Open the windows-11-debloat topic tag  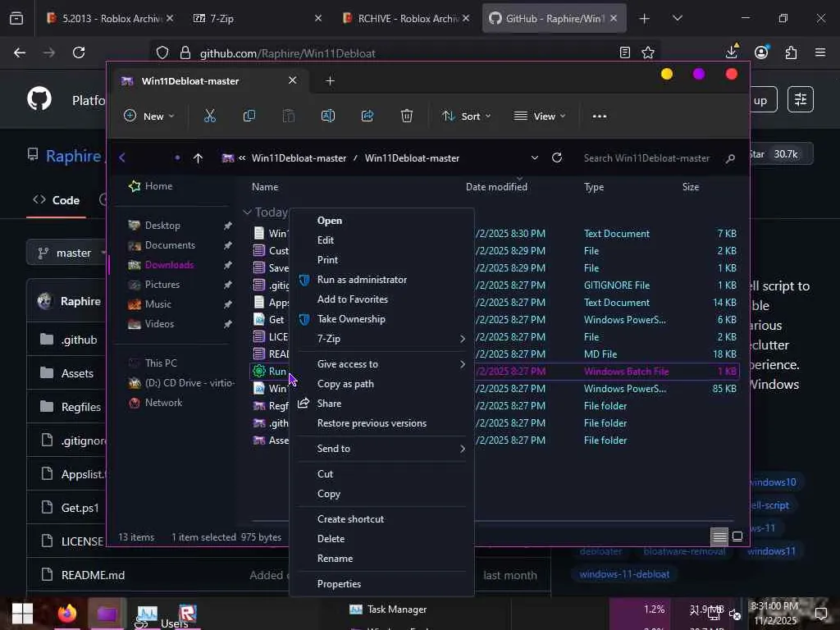624,573
